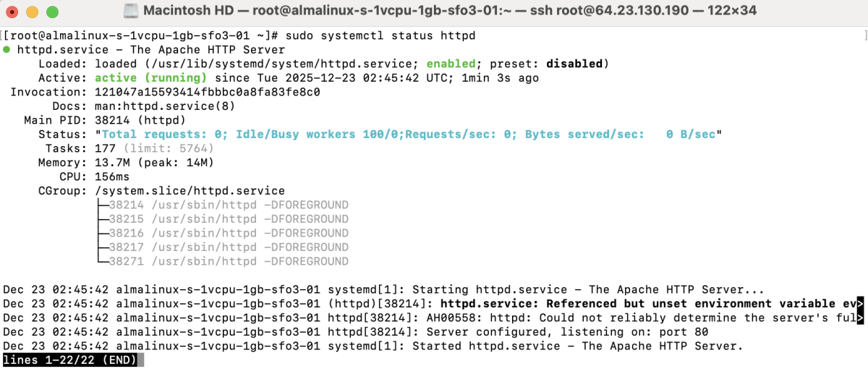Click truncation arrow after 'environment variable ev'
This screenshot has width=868, height=387.
[860, 304]
